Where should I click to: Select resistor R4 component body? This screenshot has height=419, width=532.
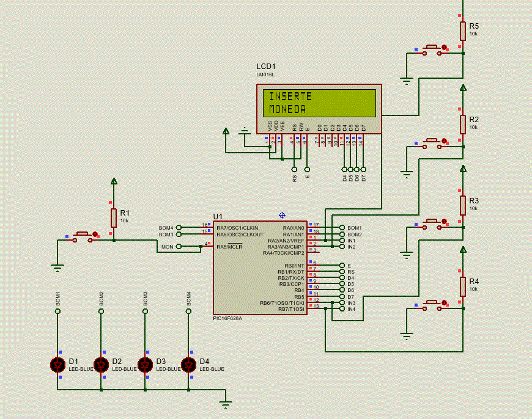463,286
